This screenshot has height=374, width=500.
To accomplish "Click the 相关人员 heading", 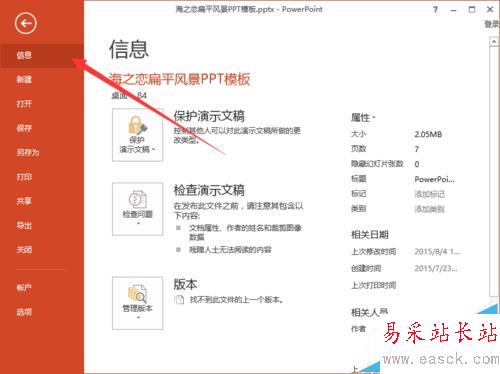I will (369, 312).
